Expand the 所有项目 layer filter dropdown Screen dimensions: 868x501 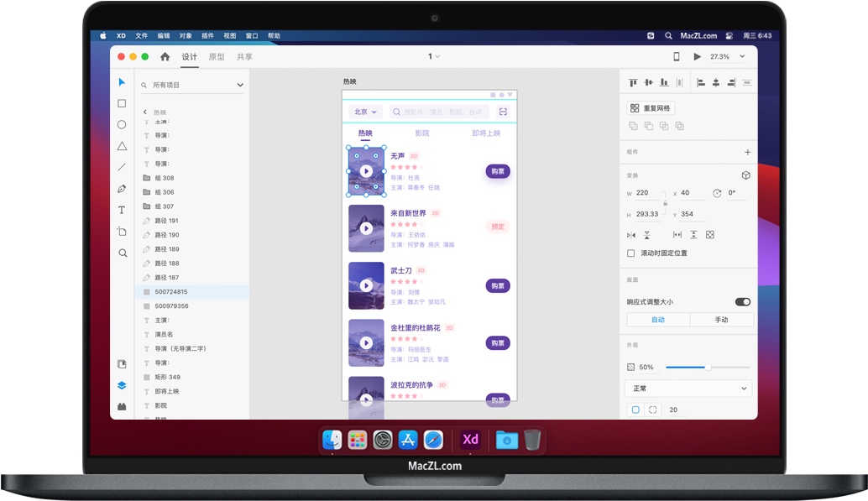[x=240, y=85]
